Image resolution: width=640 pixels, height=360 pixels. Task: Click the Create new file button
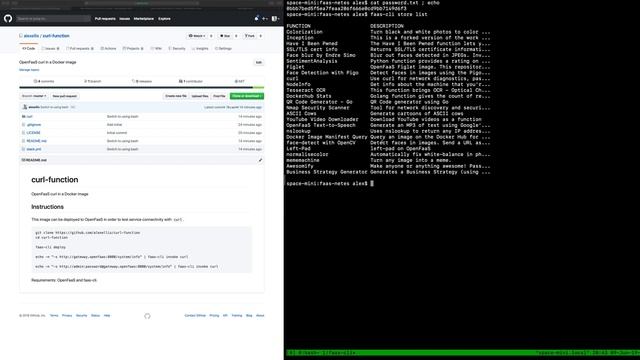coord(176,96)
